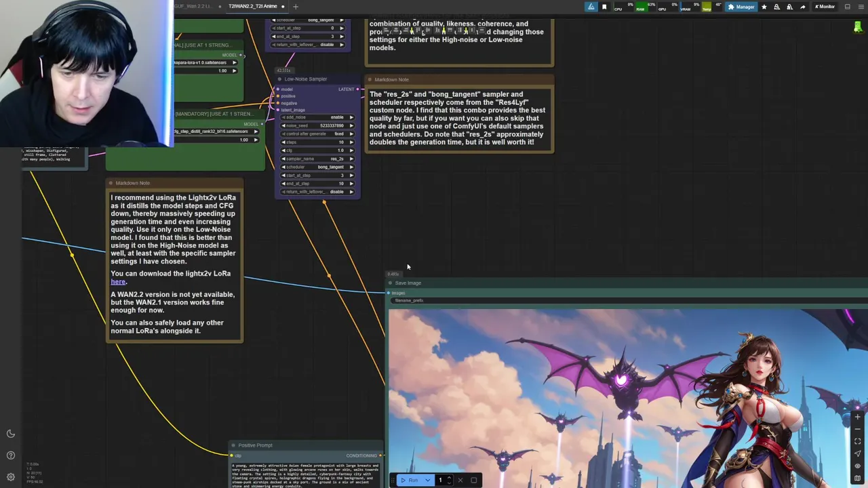Open scheduler bong_tangent dropdown in Low-Noise Sampler
Viewport: 868px width, 488px height.
318,167
